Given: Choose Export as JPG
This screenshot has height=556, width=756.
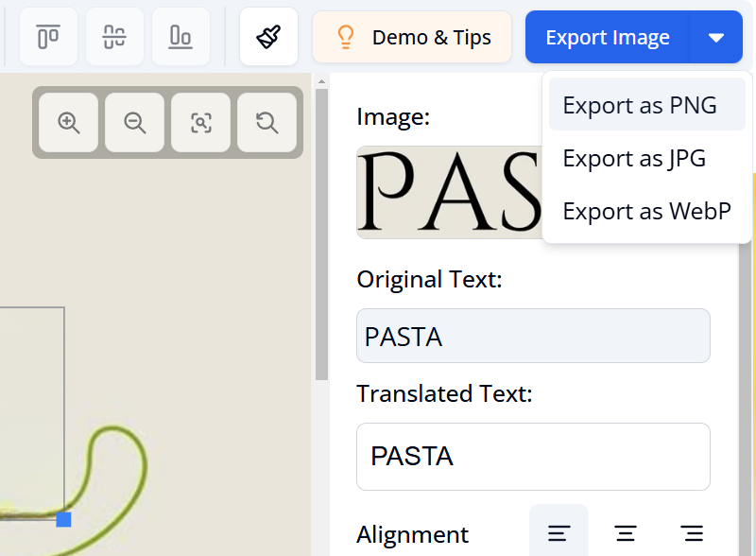Looking at the screenshot, I should tap(634, 158).
